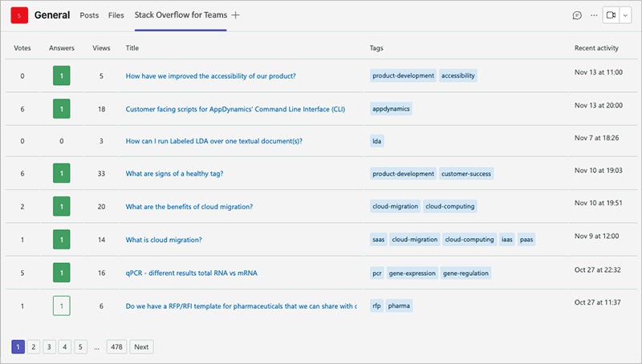Open the more options ellipsis menu
This screenshot has height=364, width=642.
594,15
